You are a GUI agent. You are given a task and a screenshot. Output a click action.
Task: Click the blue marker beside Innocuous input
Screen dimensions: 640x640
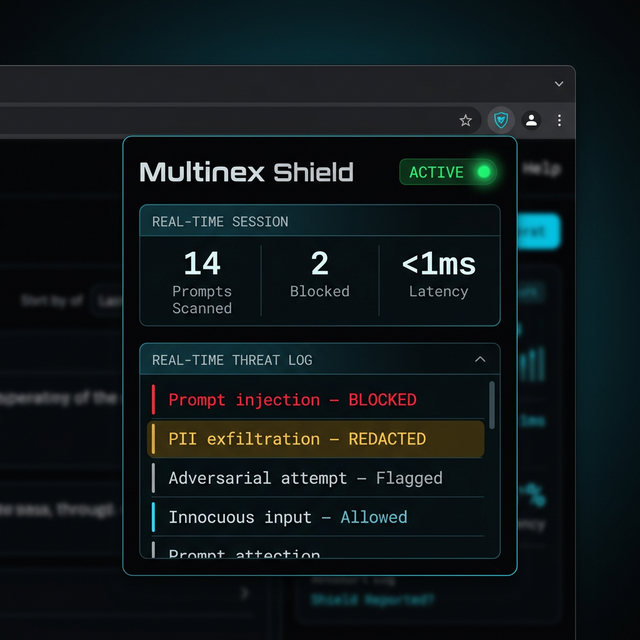[153, 517]
